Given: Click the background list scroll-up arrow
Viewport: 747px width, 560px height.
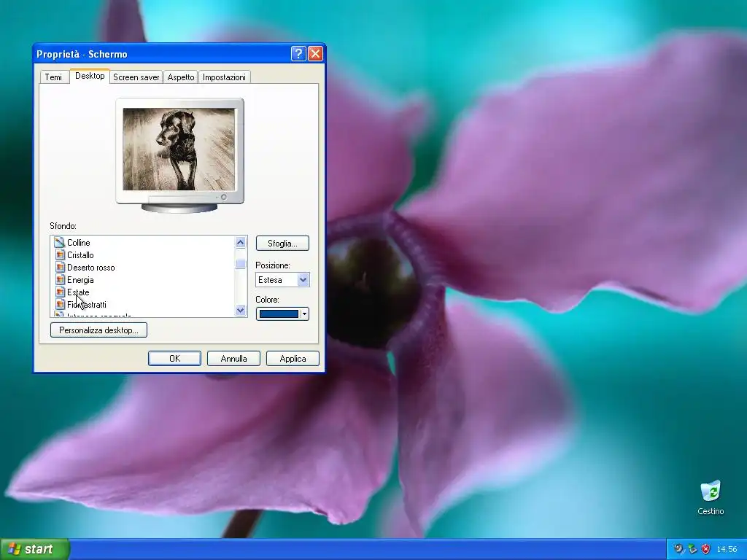Looking at the screenshot, I should 241,242.
